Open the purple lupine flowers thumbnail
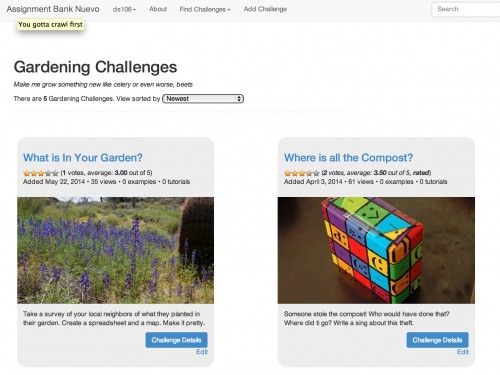500x375 pixels. pyautogui.click(x=115, y=250)
